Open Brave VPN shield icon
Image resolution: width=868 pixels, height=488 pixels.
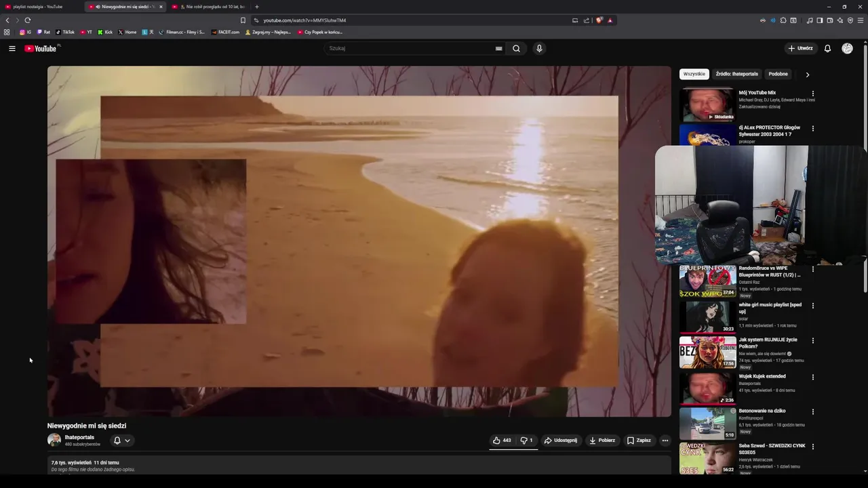click(850, 20)
